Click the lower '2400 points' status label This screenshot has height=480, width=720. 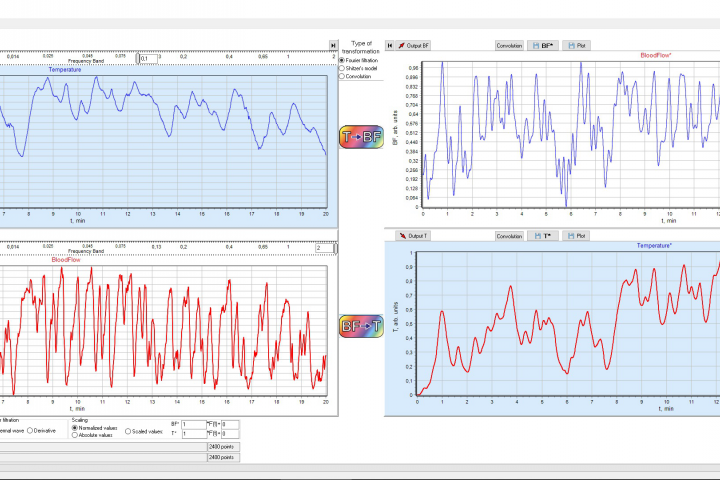click(223, 457)
